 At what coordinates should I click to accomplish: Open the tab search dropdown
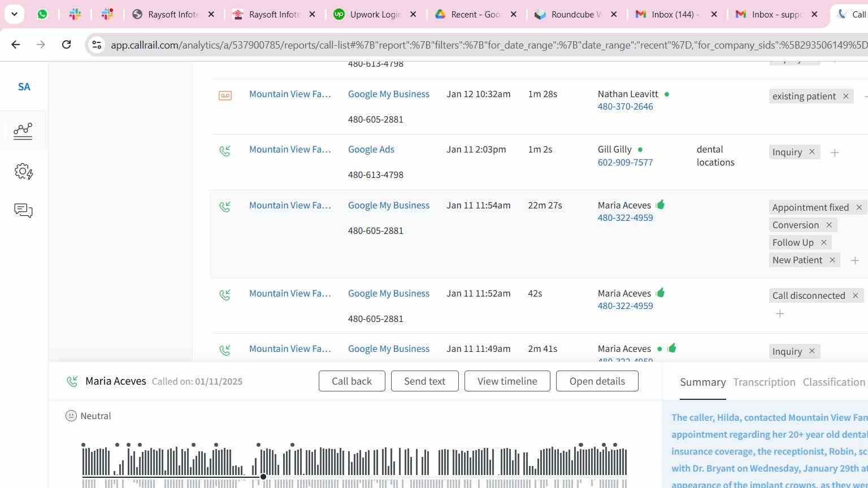point(14,14)
